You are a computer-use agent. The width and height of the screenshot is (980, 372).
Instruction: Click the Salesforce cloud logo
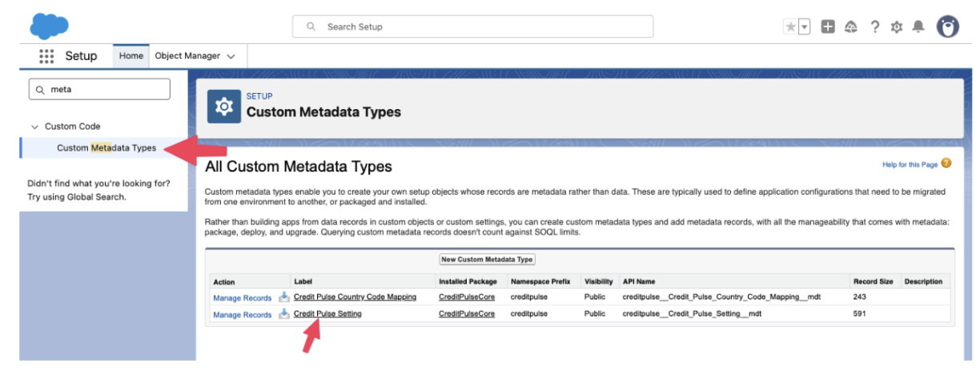click(x=49, y=26)
